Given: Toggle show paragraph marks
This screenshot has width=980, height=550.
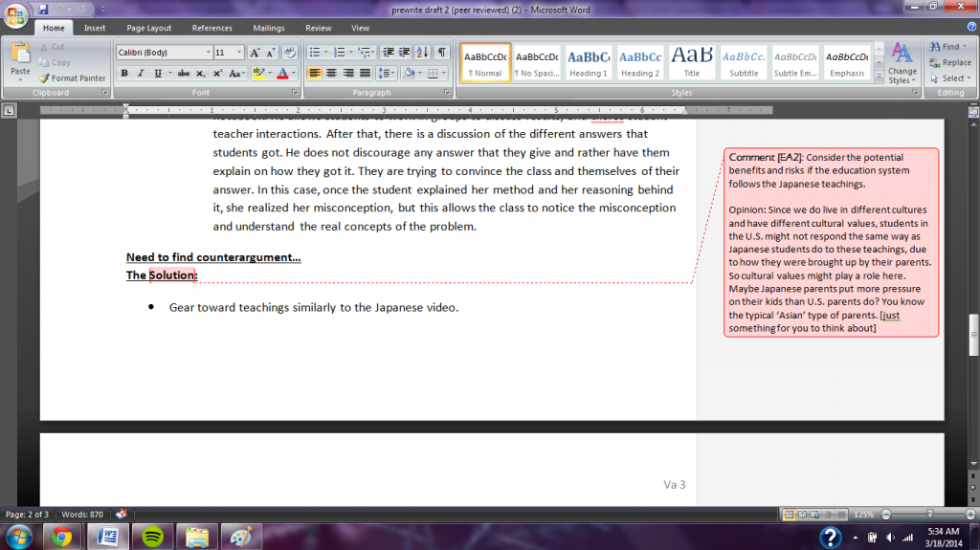Looking at the screenshot, I should pyautogui.click(x=441, y=53).
